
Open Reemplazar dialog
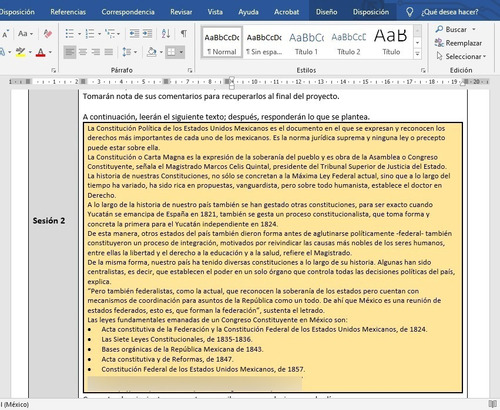(458, 43)
